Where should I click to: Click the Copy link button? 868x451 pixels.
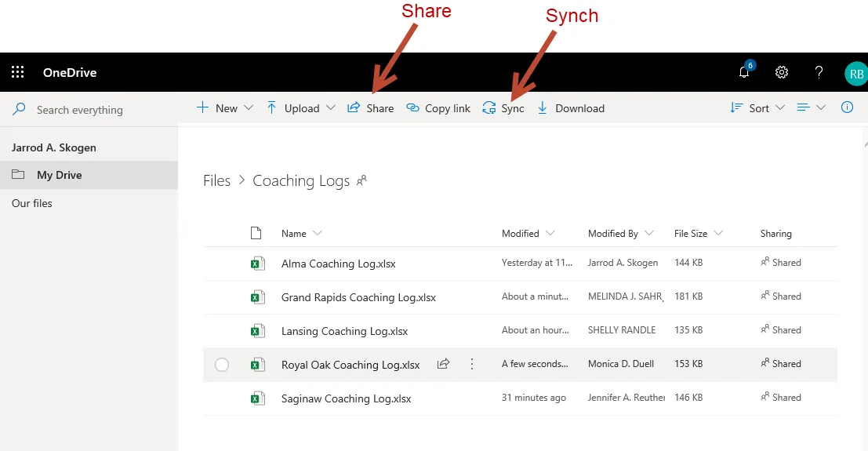point(438,108)
